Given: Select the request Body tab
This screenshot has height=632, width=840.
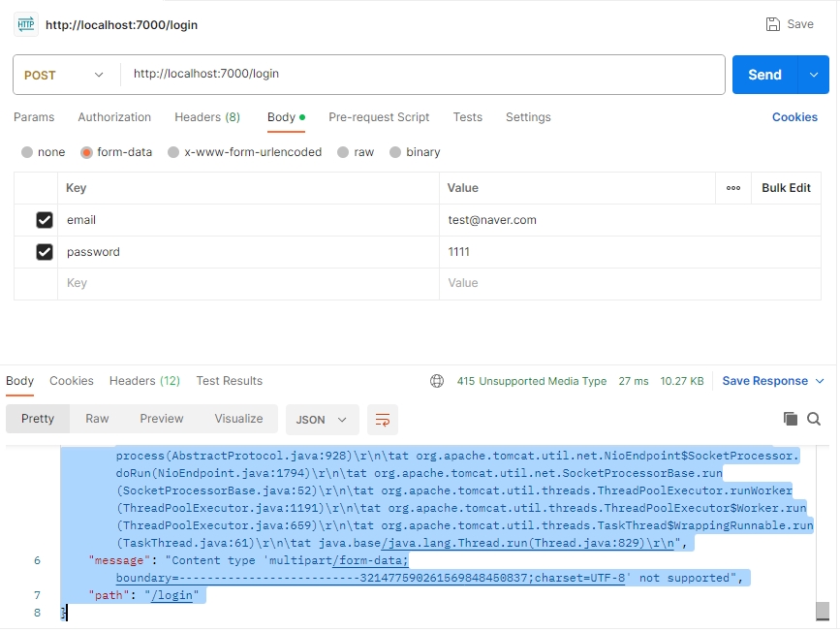Looking at the screenshot, I should coord(286,117).
